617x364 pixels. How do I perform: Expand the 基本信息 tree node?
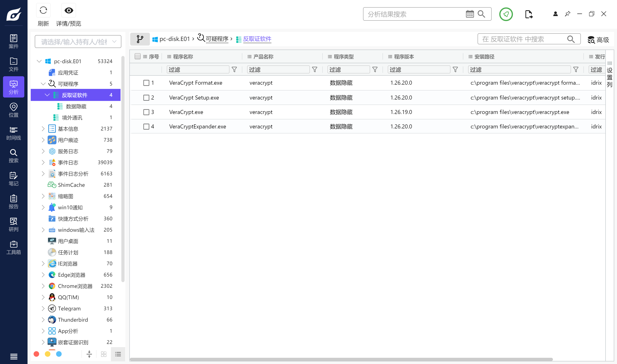point(43,129)
